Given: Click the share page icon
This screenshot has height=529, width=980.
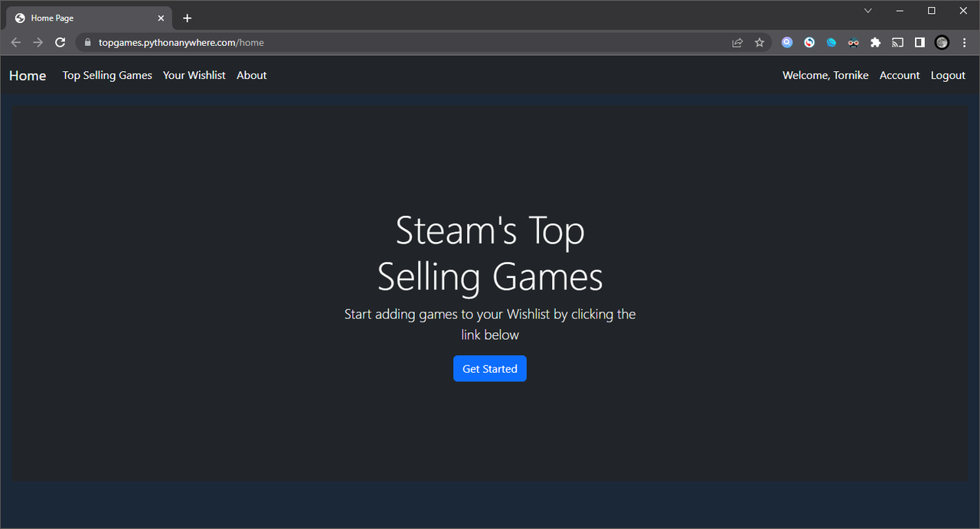Looking at the screenshot, I should (x=737, y=43).
